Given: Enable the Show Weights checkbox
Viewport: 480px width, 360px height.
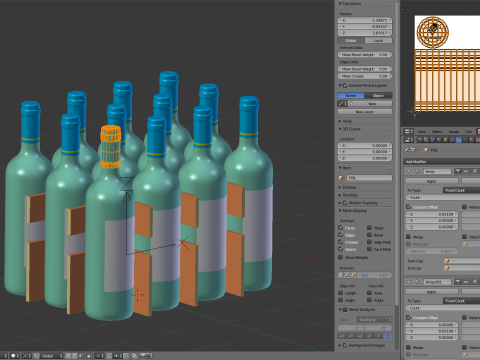Looking at the screenshot, I should click(340, 257).
